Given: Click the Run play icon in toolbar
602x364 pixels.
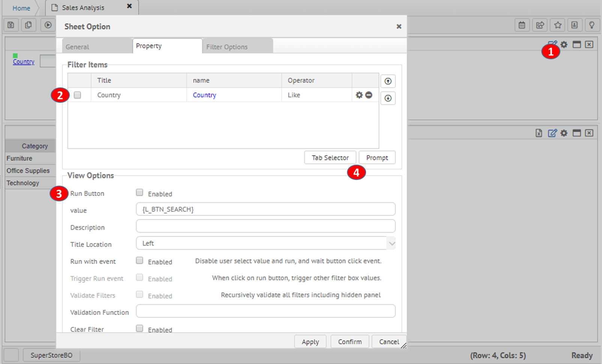Looking at the screenshot, I should pyautogui.click(x=48, y=25).
